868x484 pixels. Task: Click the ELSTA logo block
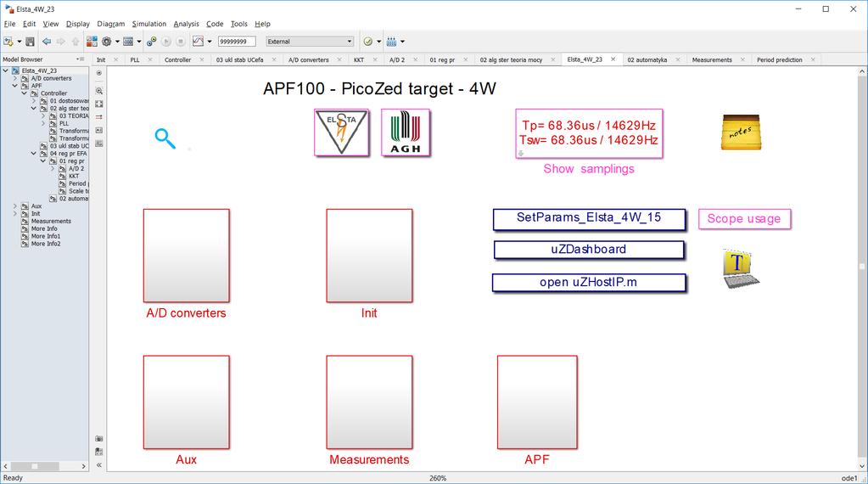342,133
